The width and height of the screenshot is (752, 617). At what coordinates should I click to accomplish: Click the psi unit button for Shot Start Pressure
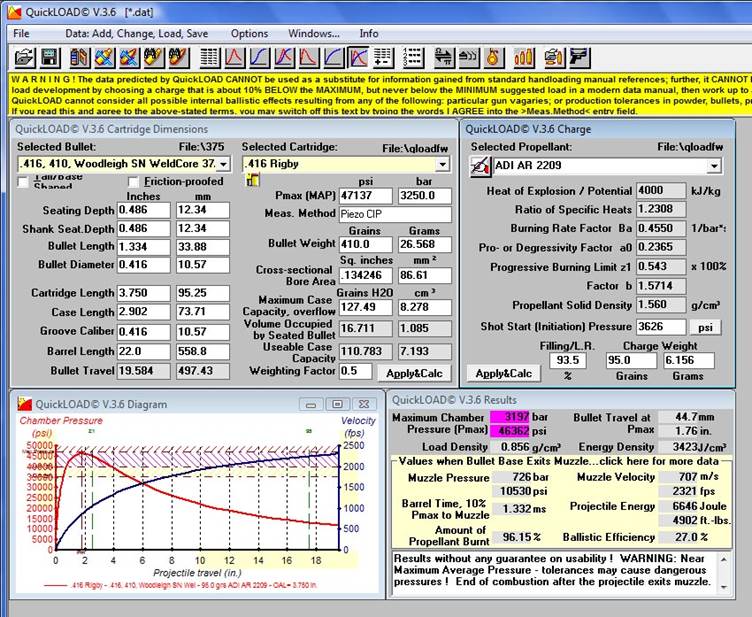click(705, 327)
